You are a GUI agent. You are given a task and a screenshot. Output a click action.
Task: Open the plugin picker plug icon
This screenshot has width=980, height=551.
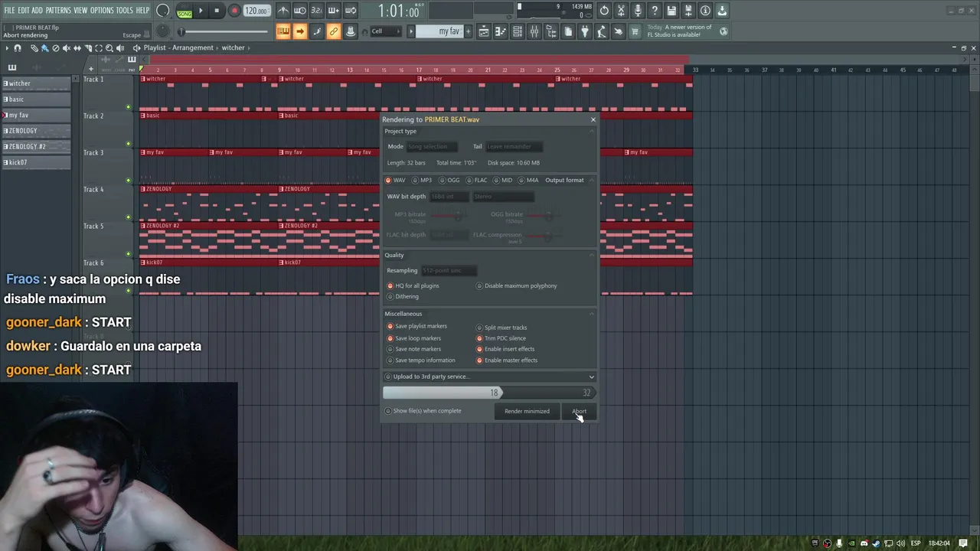pyautogui.click(x=585, y=31)
